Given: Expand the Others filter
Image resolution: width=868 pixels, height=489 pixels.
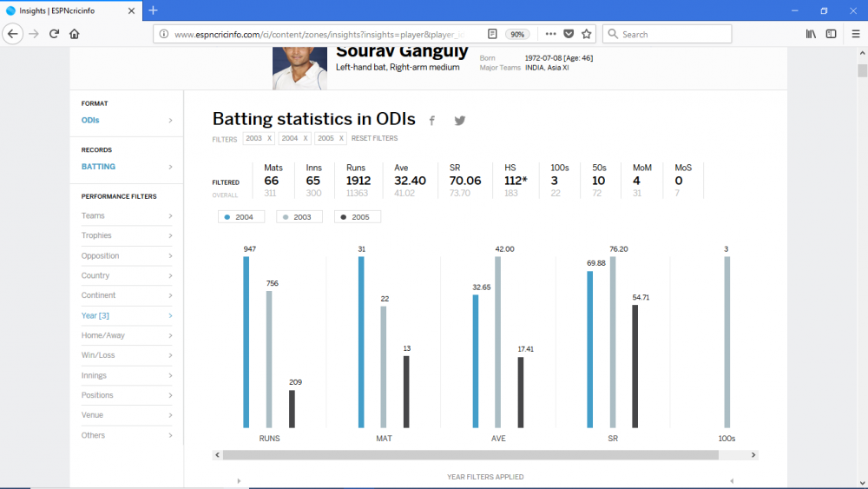Looking at the screenshot, I should 127,435.
